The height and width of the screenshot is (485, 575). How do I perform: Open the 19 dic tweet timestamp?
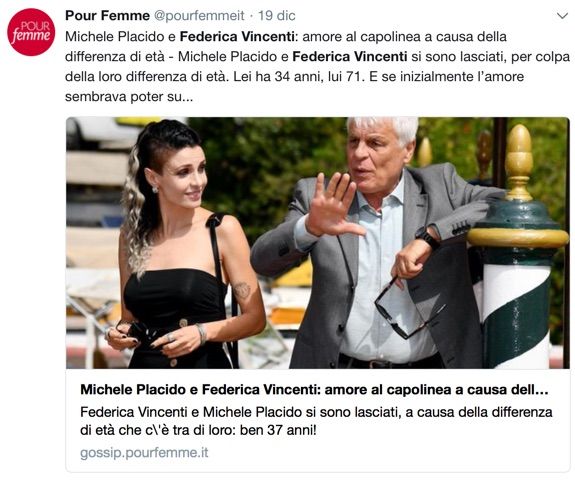(276, 15)
